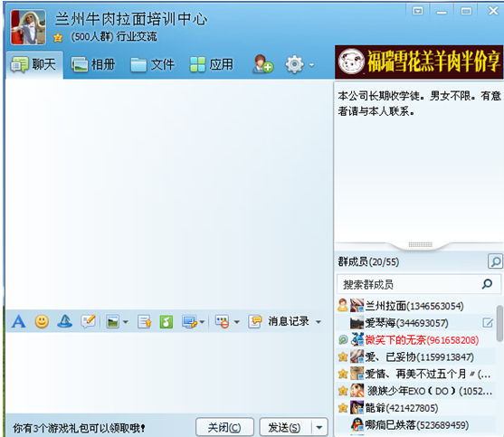Collapse the notice panel divider handle
Image resolution: width=504 pixels, height=437 pixels.
pos(420,245)
